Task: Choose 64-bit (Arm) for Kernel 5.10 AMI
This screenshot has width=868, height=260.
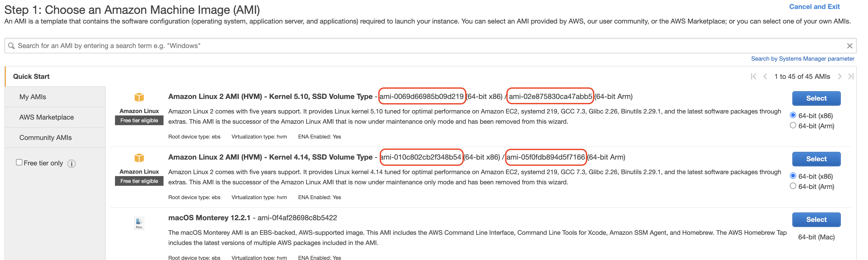Action: click(793, 125)
